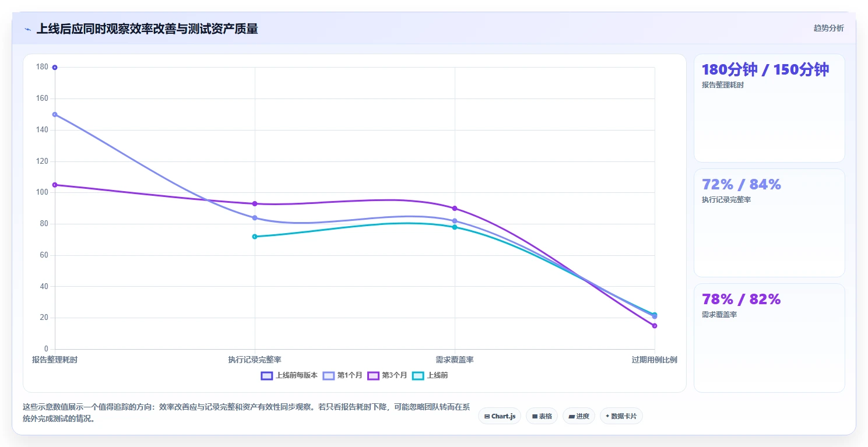
Task: Click the 表格 chip
Action: click(x=542, y=416)
